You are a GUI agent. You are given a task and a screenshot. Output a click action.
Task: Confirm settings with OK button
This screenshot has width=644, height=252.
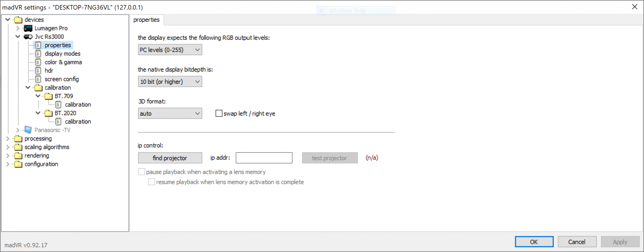(x=534, y=242)
